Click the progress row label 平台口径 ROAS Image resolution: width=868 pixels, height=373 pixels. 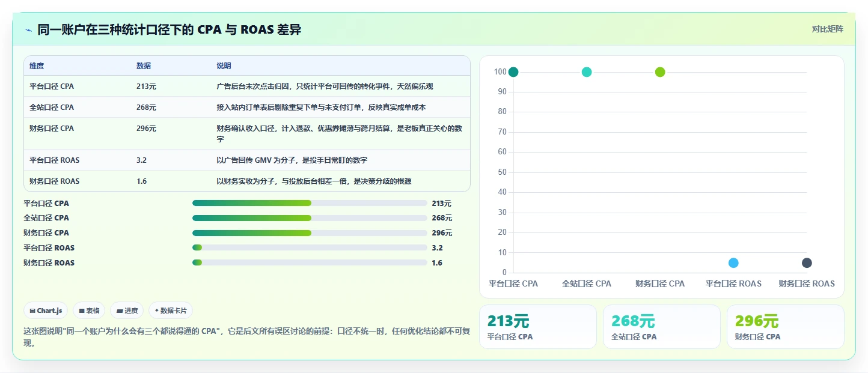(49, 248)
